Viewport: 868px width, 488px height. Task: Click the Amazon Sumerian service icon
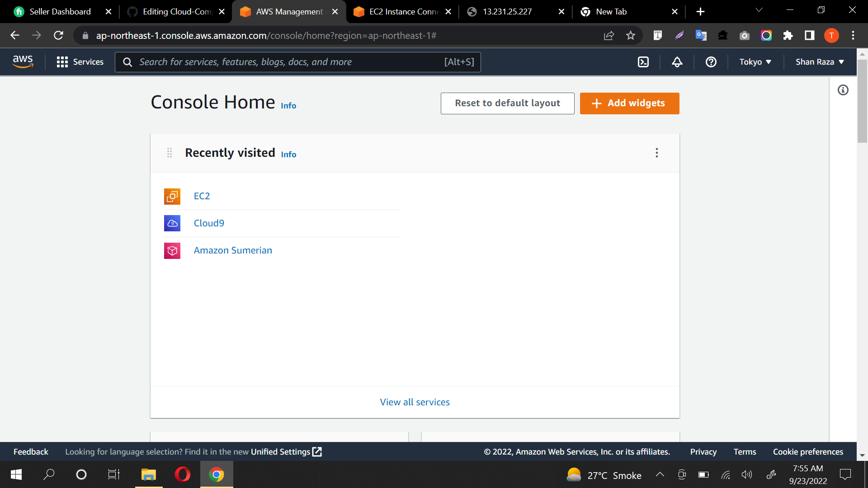tap(172, 250)
